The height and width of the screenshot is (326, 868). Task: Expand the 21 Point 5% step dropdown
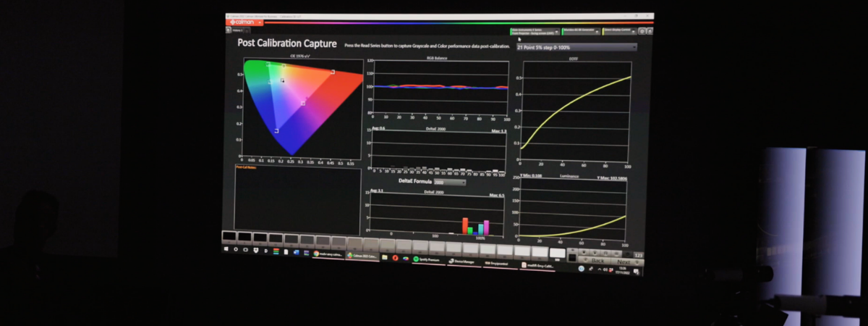[576, 47]
